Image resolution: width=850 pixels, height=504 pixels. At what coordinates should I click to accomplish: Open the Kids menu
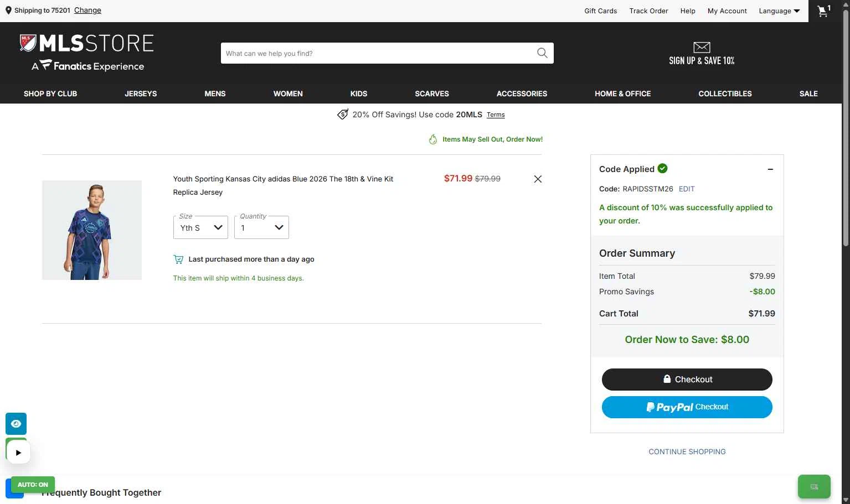click(x=359, y=93)
